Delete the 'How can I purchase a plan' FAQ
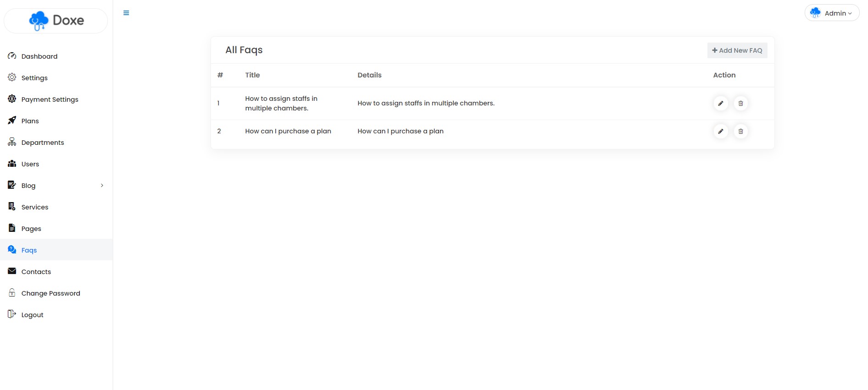The image size is (868, 390). click(x=740, y=132)
